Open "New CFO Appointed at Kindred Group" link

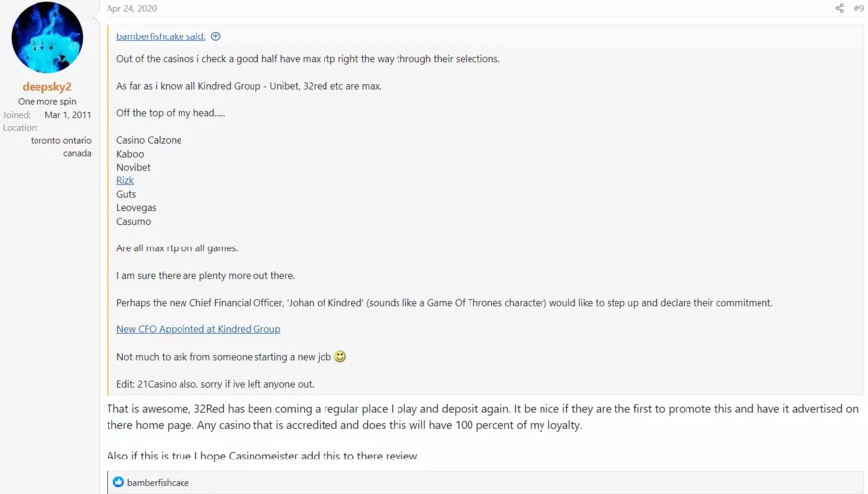198,329
